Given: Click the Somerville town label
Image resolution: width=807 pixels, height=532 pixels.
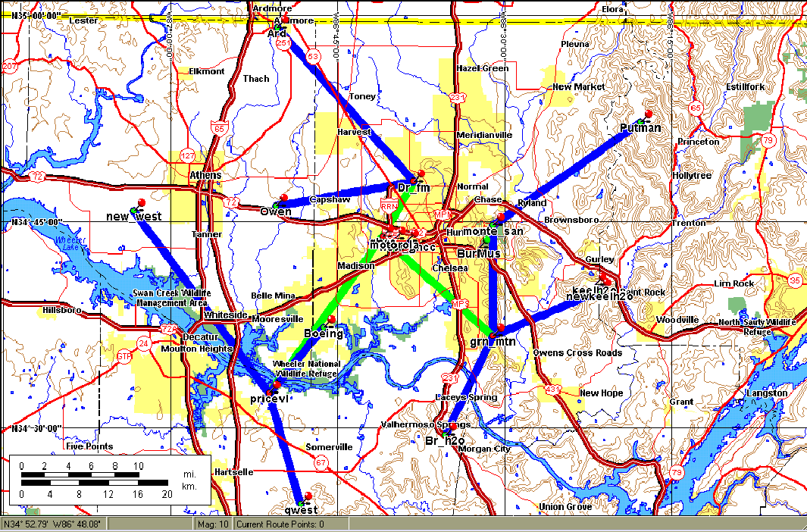Looking at the screenshot, I should pos(329,447).
